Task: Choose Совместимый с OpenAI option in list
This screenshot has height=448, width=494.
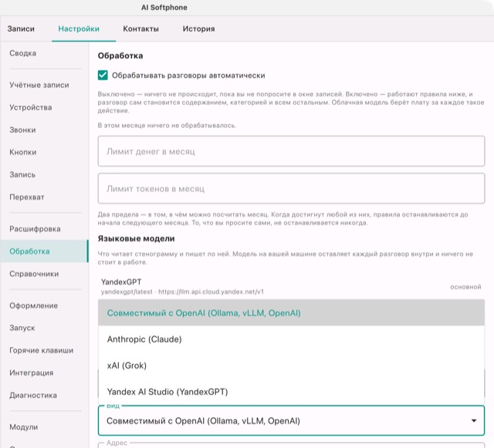Action: (291, 312)
